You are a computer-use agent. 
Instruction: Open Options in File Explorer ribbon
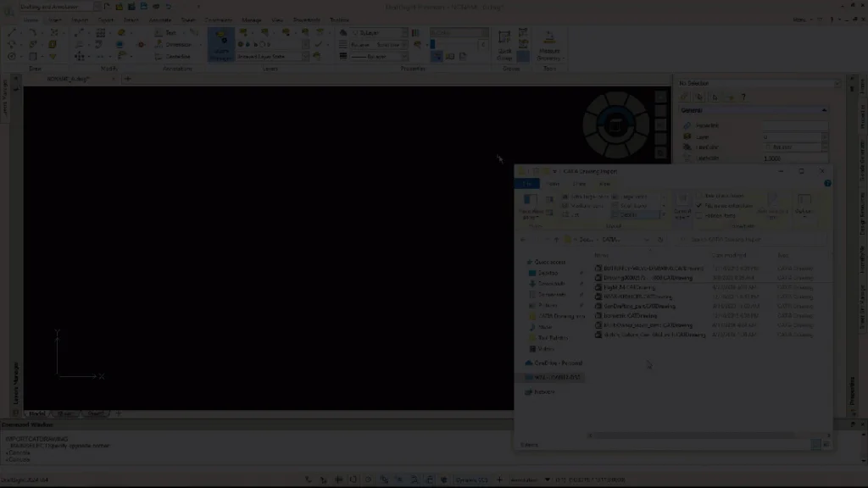[x=803, y=206]
